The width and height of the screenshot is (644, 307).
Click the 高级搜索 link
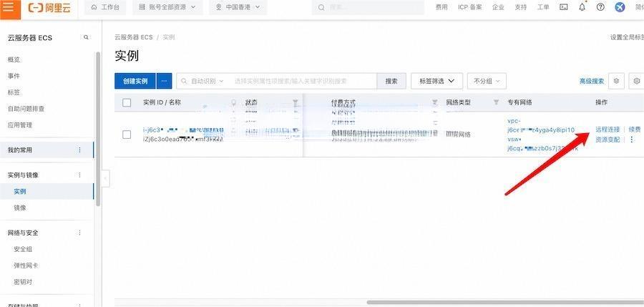tap(592, 82)
